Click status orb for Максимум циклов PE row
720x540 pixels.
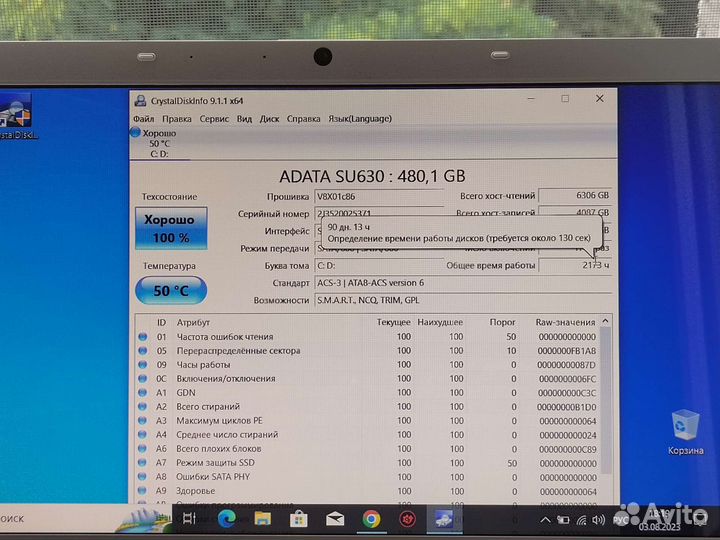143,421
